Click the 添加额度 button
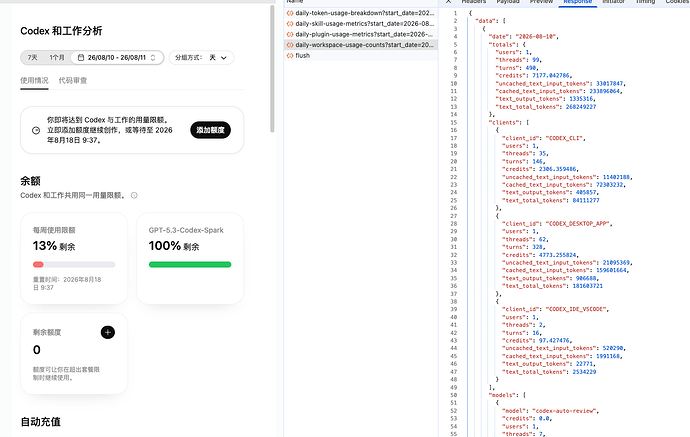 pyautogui.click(x=210, y=130)
